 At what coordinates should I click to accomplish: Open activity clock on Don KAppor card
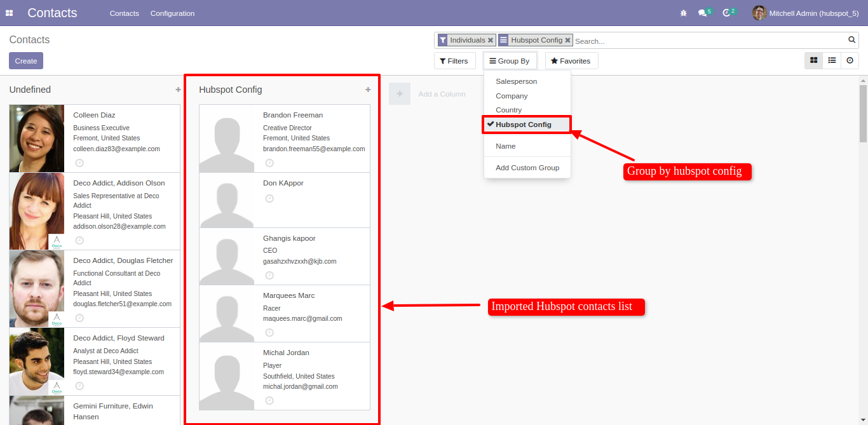tap(269, 198)
